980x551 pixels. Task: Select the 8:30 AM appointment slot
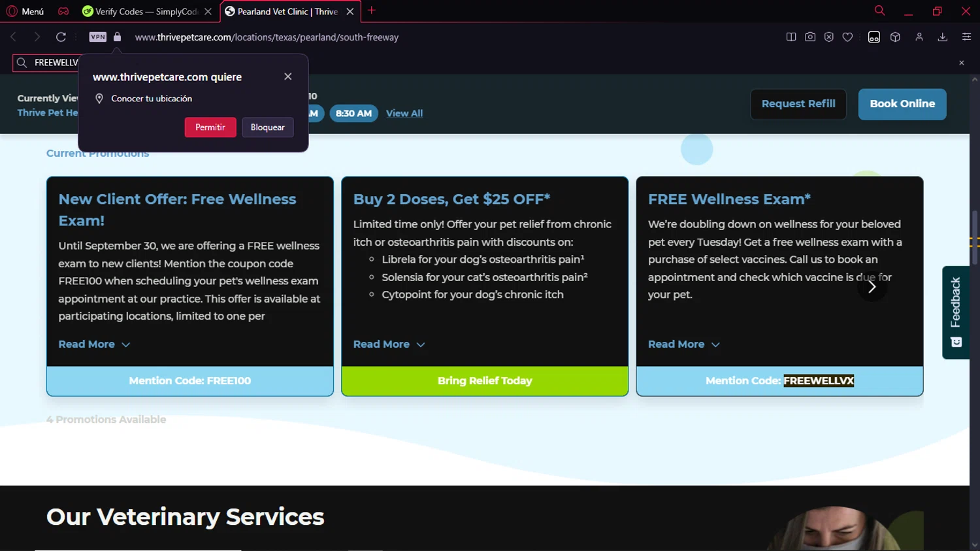click(353, 113)
